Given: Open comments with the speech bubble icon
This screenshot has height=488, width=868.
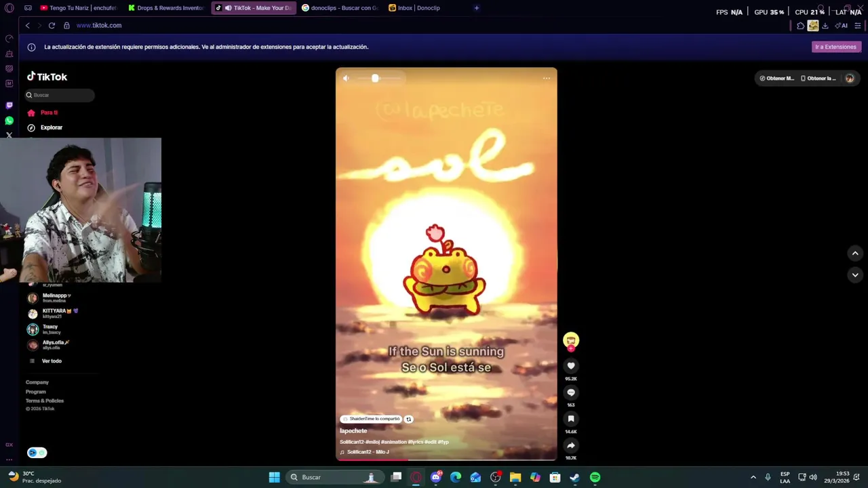Looking at the screenshot, I should tap(571, 392).
